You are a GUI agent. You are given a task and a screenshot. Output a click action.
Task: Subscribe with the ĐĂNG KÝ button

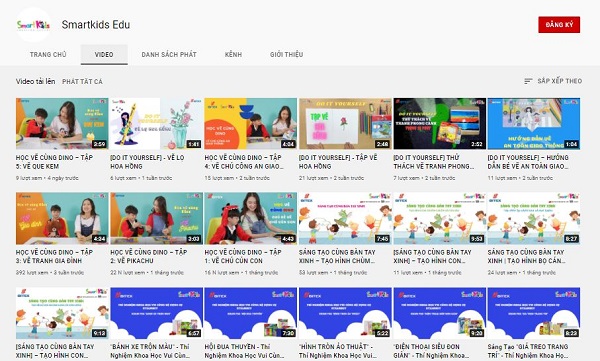[559, 25]
